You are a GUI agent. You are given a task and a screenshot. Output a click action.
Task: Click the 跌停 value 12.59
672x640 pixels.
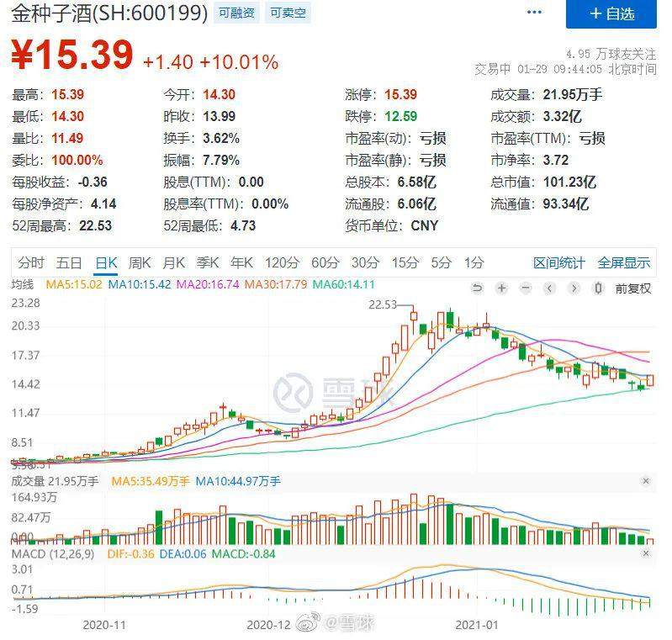click(x=400, y=116)
